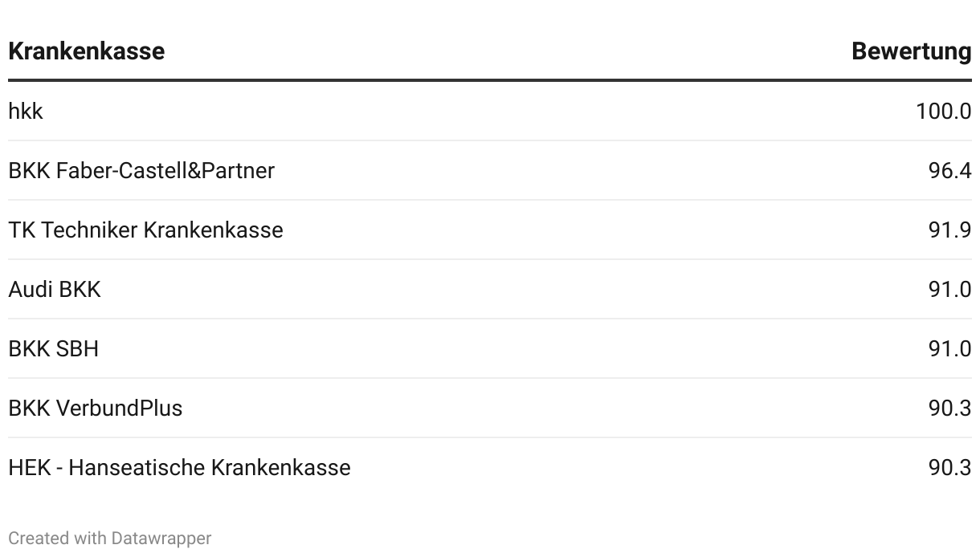Click Audi BKK's 91.0 rating
The height and width of the screenshot is (557, 980).
(949, 290)
